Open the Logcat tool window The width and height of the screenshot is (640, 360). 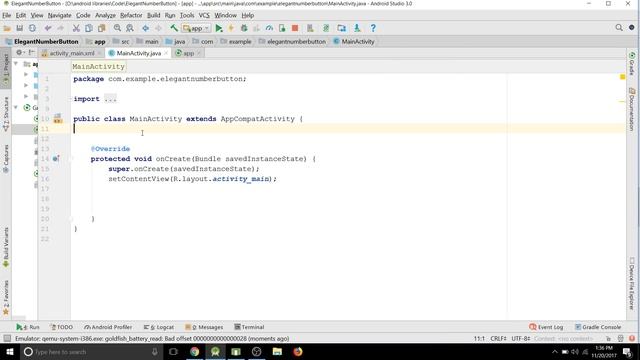[159, 327]
